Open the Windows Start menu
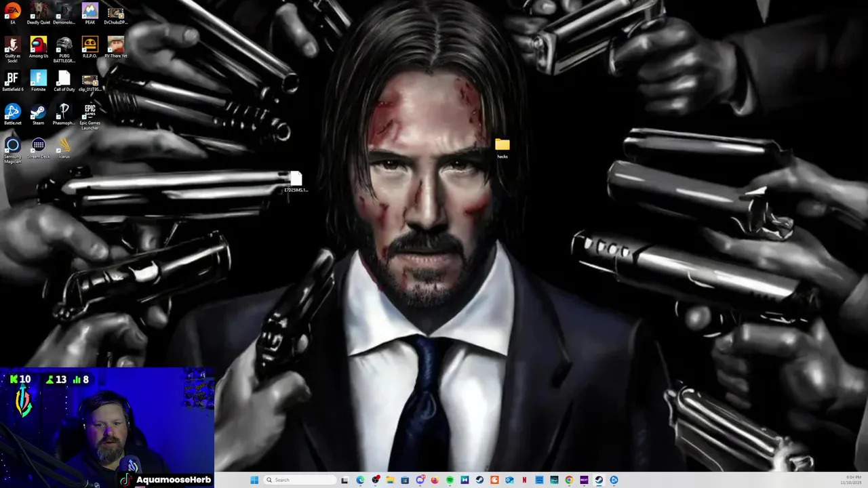 click(254, 480)
